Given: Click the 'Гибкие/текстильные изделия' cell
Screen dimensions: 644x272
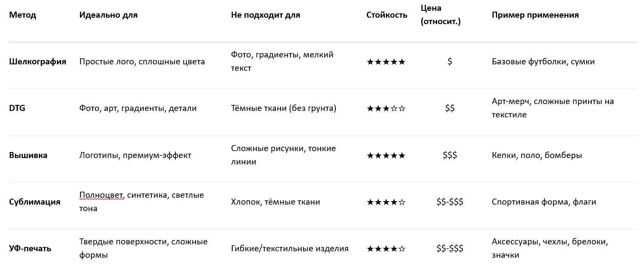Looking at the screenshot, I should click(290, 249).
